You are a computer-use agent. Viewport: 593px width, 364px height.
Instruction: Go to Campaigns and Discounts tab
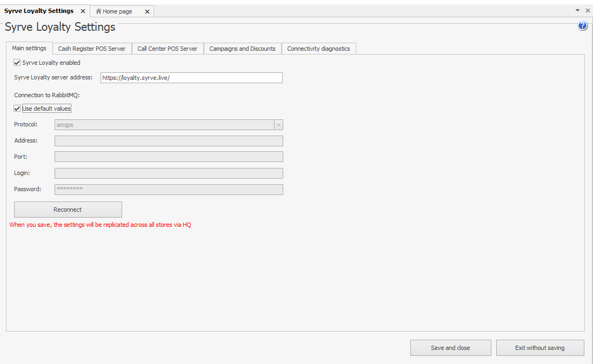point(242,49)
